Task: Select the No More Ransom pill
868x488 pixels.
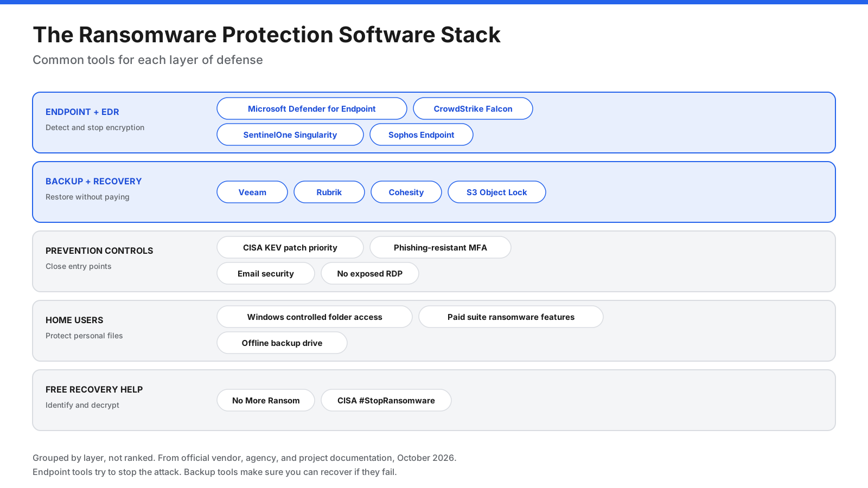Action: click(x=266, y=400)
